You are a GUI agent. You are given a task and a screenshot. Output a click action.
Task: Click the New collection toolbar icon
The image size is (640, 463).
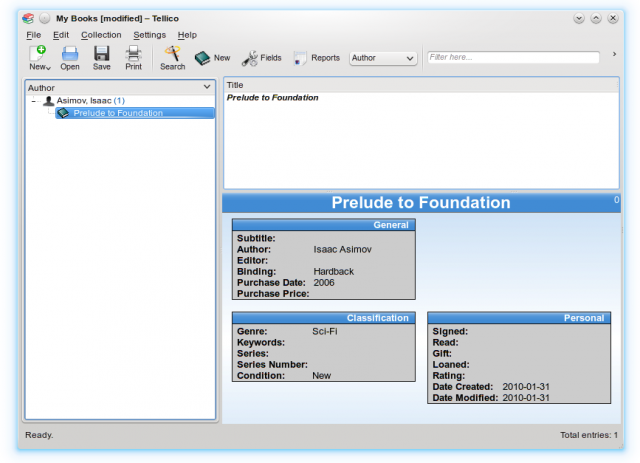click(x=38, y=57)
